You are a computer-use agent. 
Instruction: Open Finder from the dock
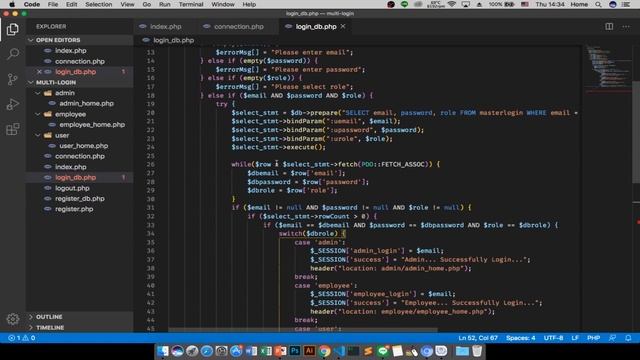(162, 351)
